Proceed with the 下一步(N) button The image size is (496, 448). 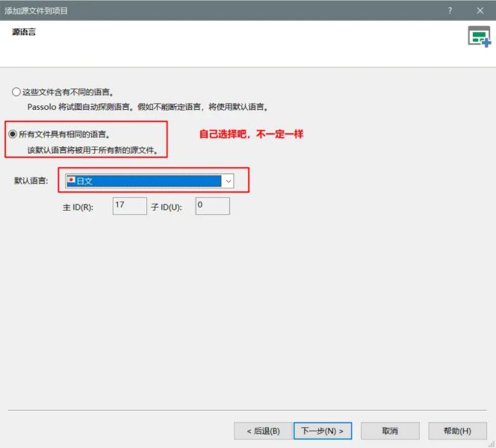pyautogui.click(x=322, y=431)
